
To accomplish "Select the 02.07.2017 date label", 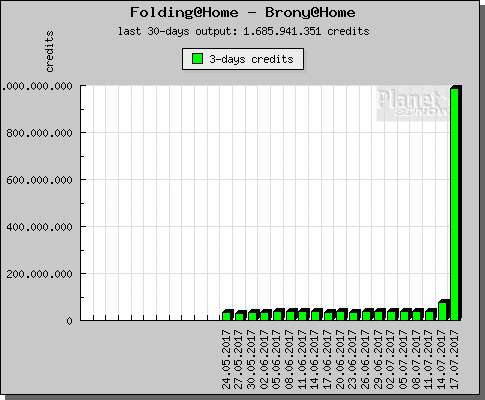I will (391, 359).
